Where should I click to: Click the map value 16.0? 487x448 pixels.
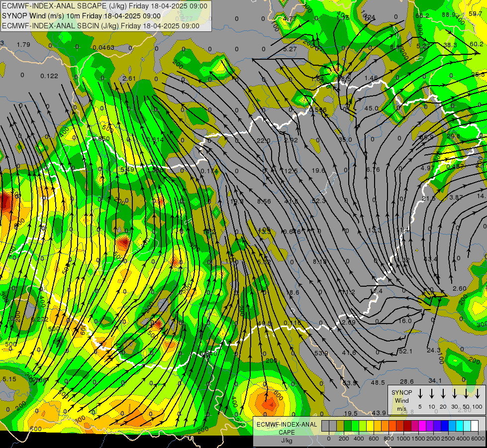coord(405,321)
